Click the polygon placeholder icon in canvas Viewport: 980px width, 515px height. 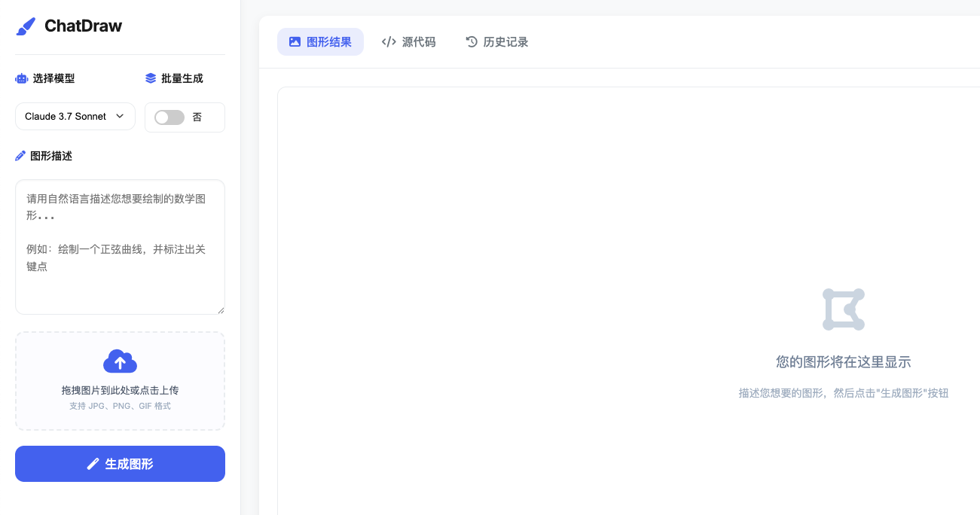click(843, 309)
